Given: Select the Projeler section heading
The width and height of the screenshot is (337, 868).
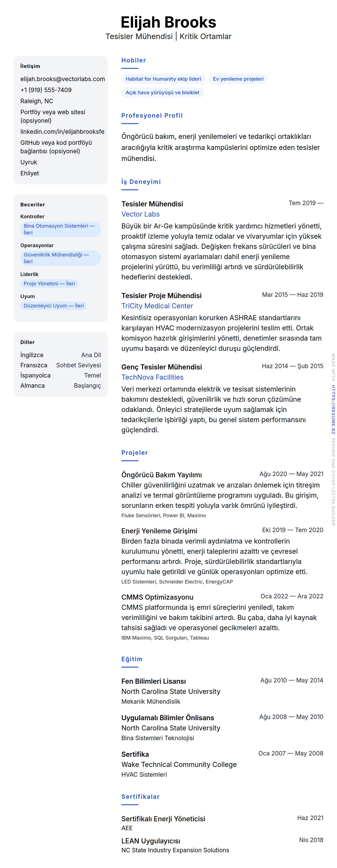Looking at the screenshot, I should point(134,452).
